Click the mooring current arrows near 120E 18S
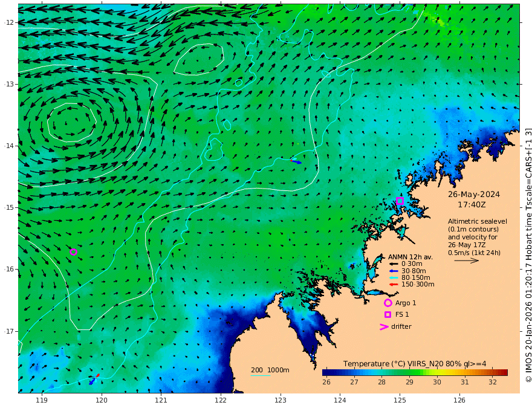 point(94,379)
